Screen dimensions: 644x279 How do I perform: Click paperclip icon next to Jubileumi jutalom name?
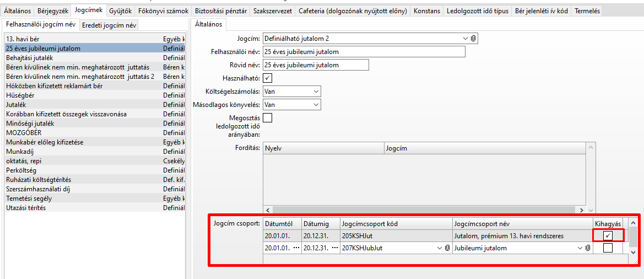point(588,248)
